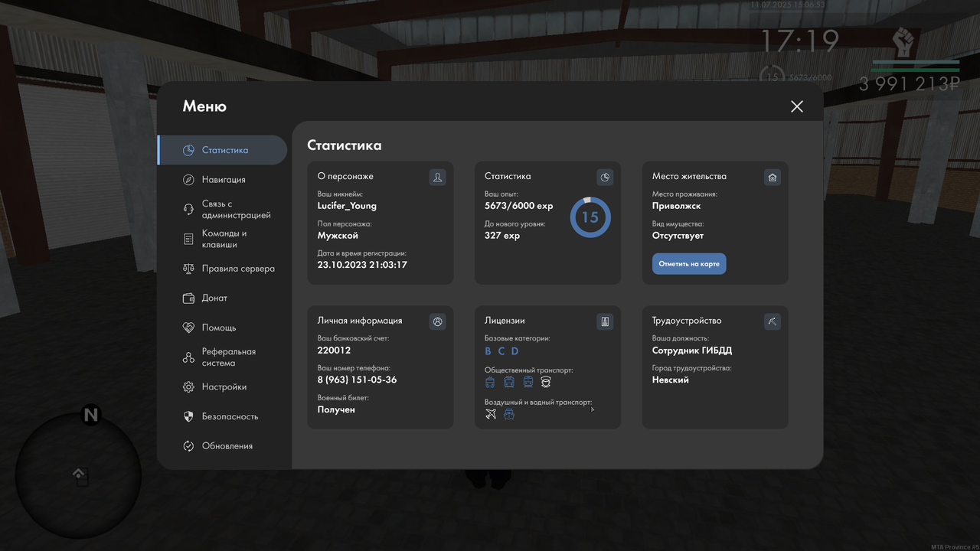Show the Команды и клавиши list
The width and height of the screenshot is (980, 551).
coord(222,239)
